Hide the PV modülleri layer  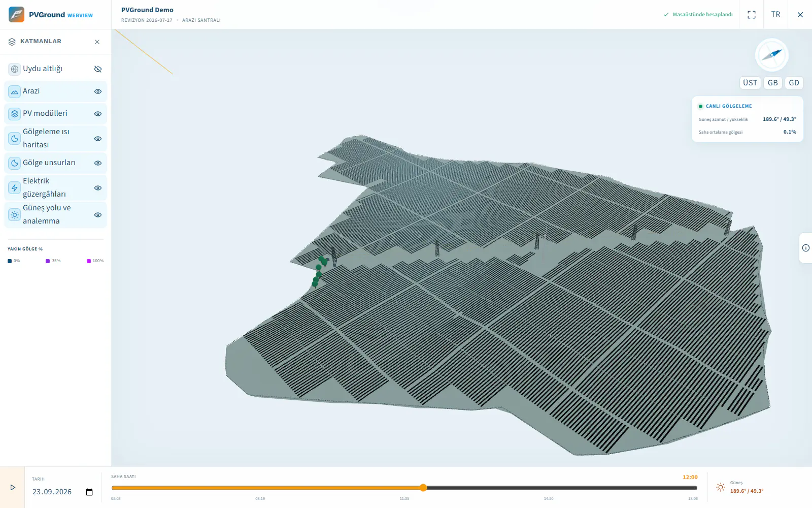click(x=98, y=114)
